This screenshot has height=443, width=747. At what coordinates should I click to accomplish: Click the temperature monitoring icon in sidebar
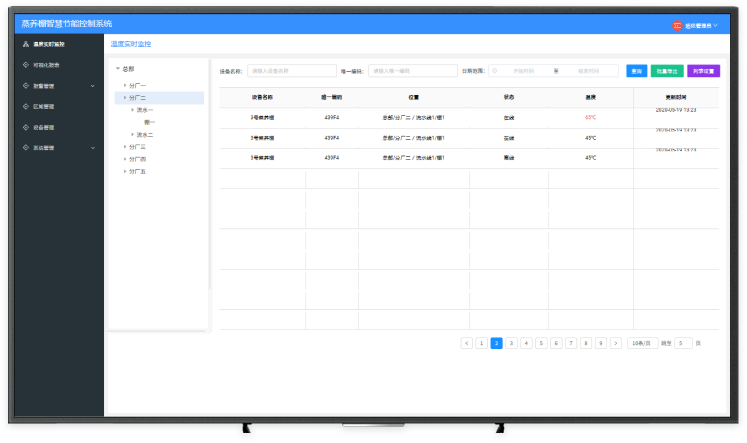(25, 45)
